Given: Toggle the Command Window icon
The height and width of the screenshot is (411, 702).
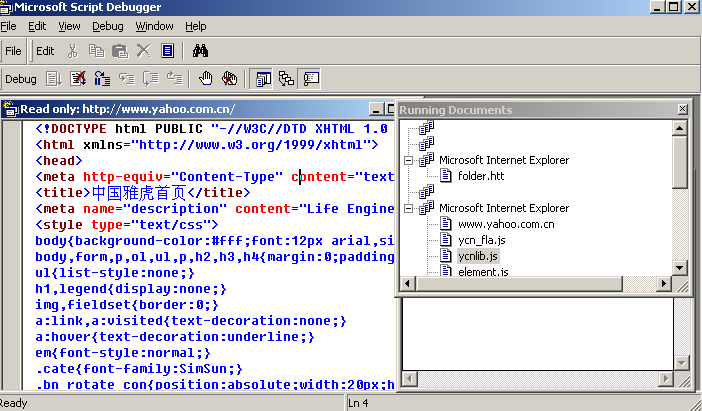Looking at the screenshot, I should pos(311,79).
